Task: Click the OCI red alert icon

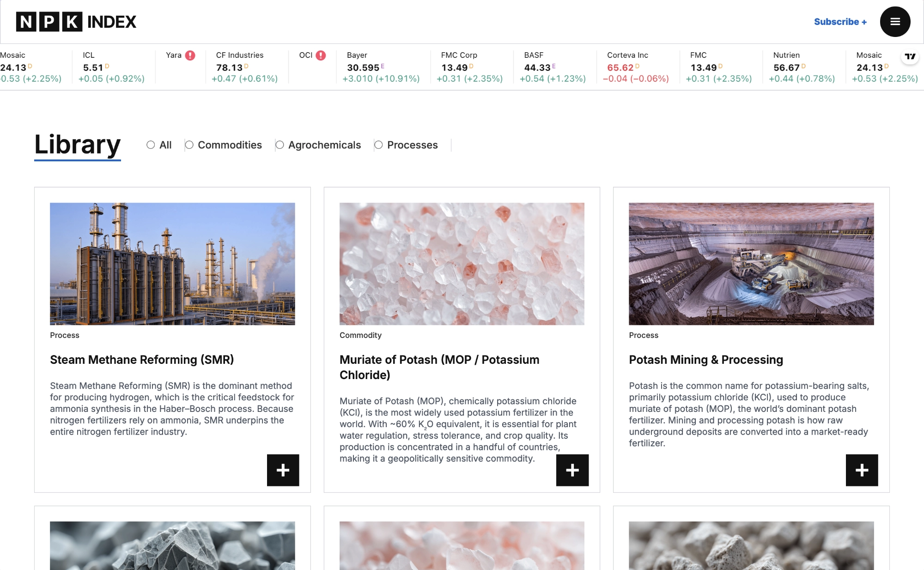Action: [x=321, y=55]
